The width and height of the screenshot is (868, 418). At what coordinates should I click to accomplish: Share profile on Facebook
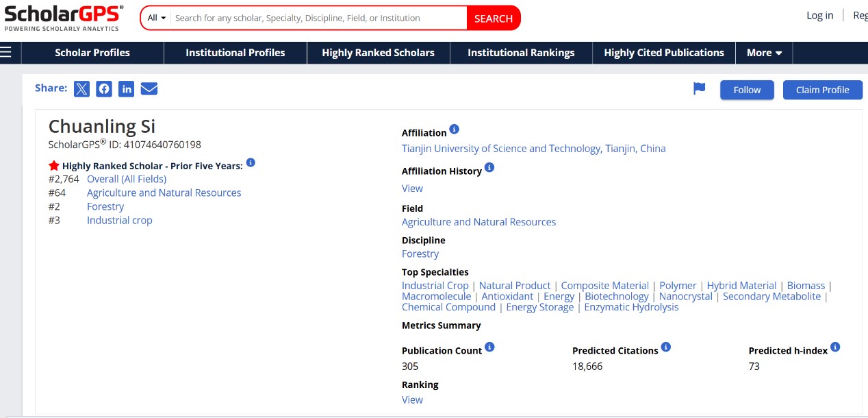103,88
